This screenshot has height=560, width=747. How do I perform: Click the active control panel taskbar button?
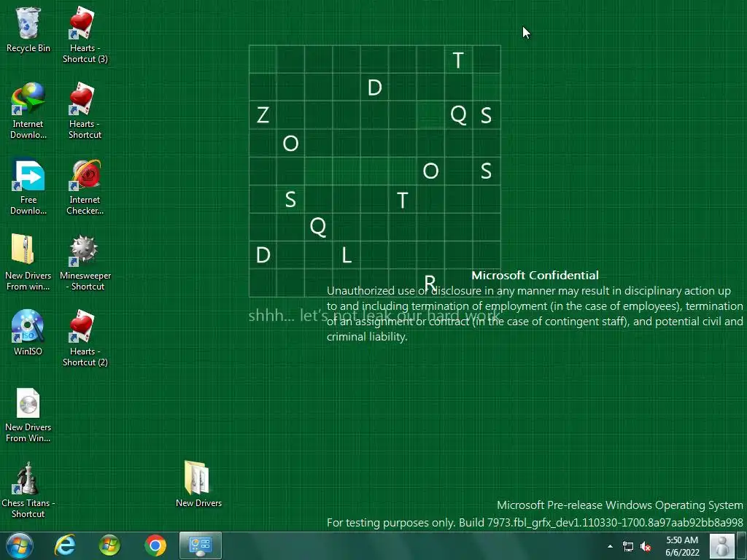pyautogui.click(x=200, y=545)
